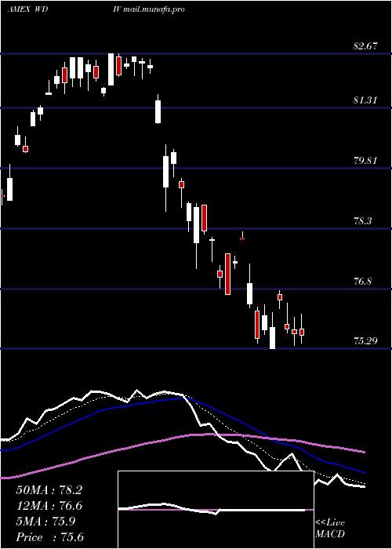Click the 76.8 price level label
Viewport: 392px width, 549px height.
click(365, 281)
